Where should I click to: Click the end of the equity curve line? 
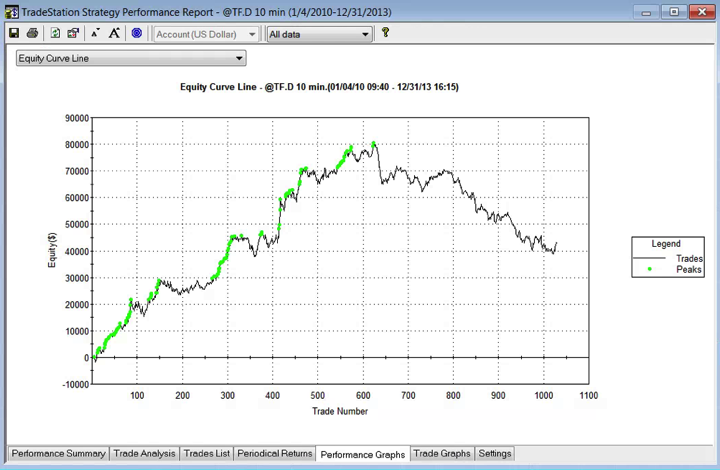pyautogui.click(x=557, y=243)
